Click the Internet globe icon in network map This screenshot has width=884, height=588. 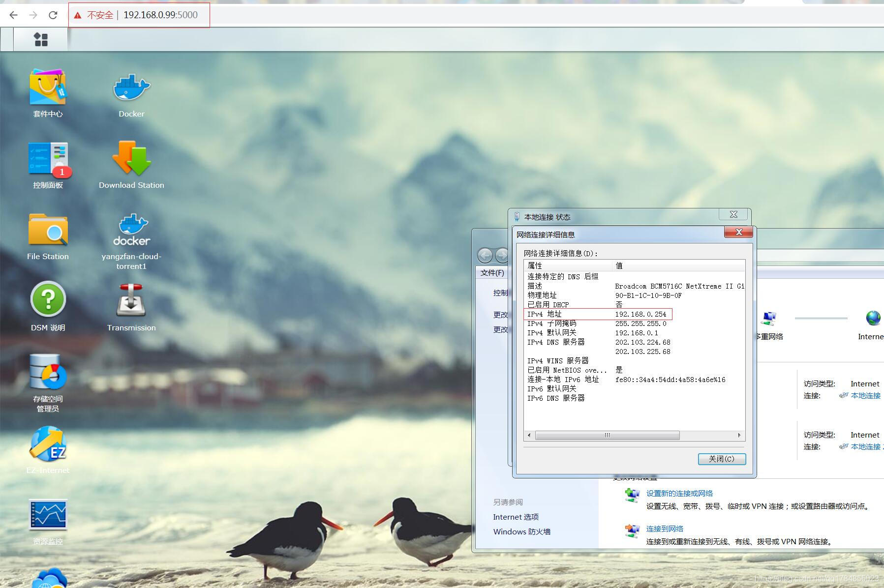873,318
